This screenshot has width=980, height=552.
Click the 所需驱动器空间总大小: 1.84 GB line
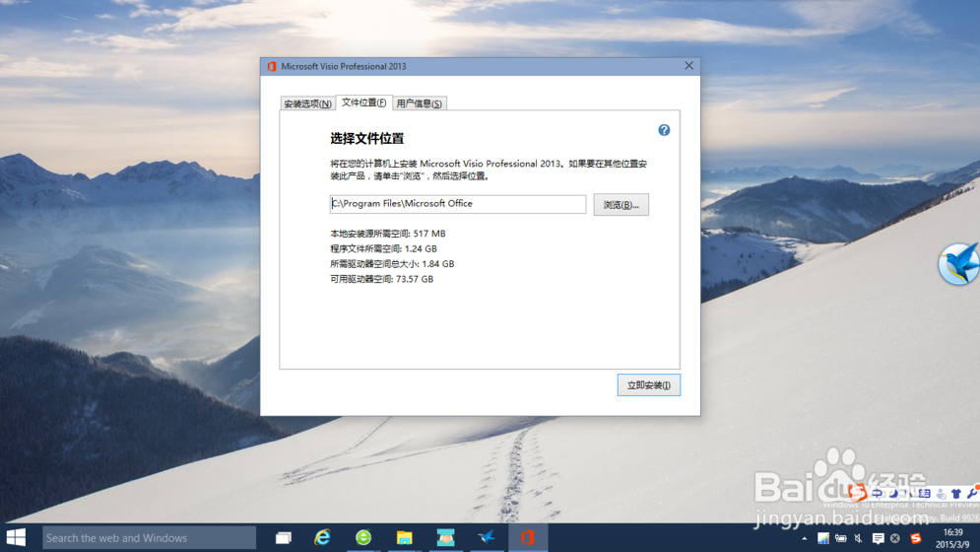tap(392, 263)
